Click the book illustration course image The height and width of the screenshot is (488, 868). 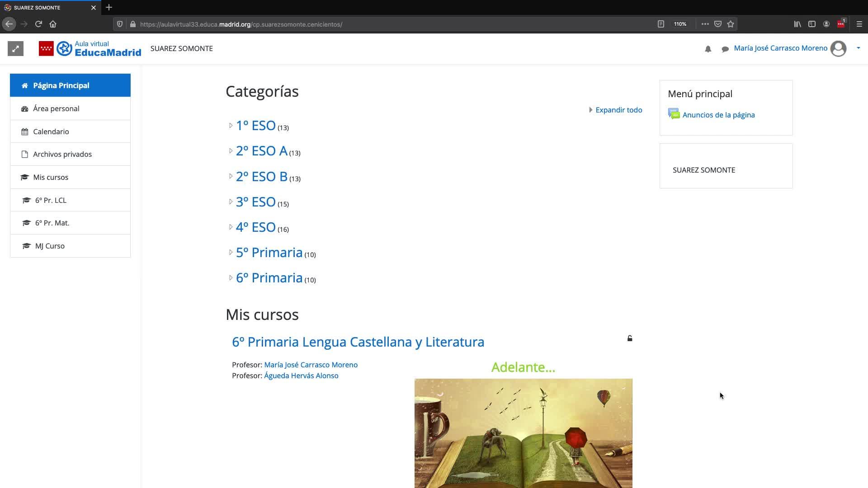pyautogui.click(x=523, y=433)
